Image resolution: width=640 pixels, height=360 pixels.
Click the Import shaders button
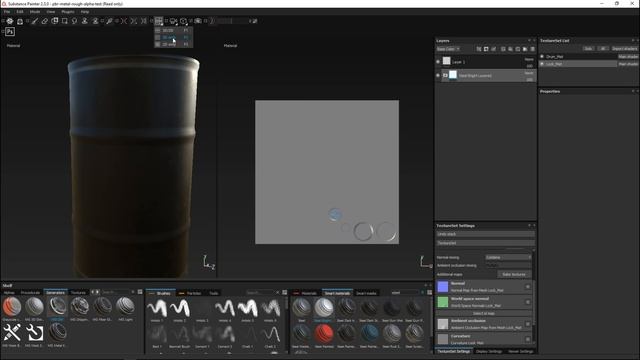click(x=624, y=49)
